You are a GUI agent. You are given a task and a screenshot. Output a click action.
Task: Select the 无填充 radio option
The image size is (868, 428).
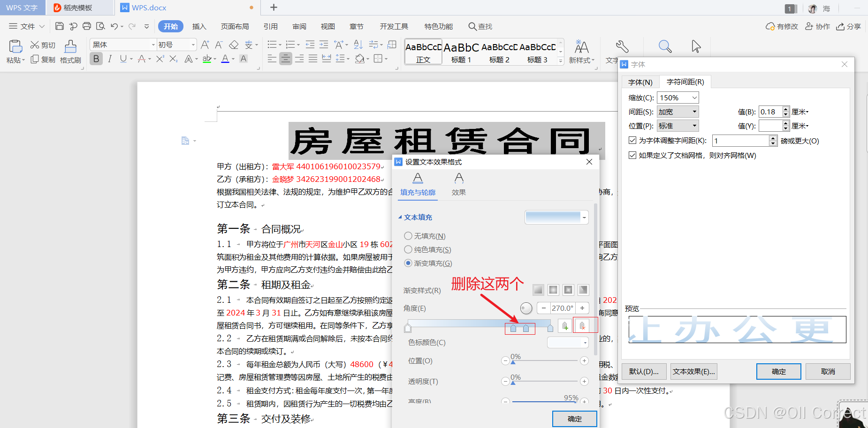coord(408,236)
